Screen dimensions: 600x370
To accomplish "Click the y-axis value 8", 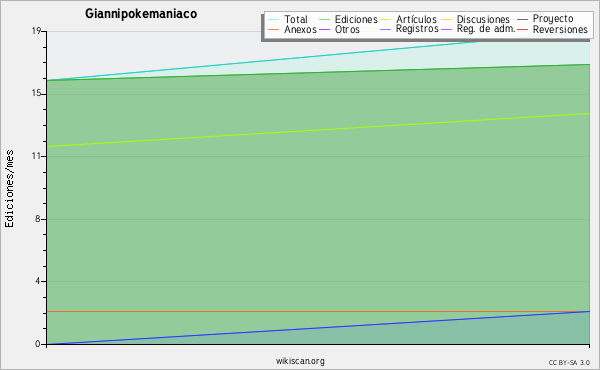I will [38, 219].
